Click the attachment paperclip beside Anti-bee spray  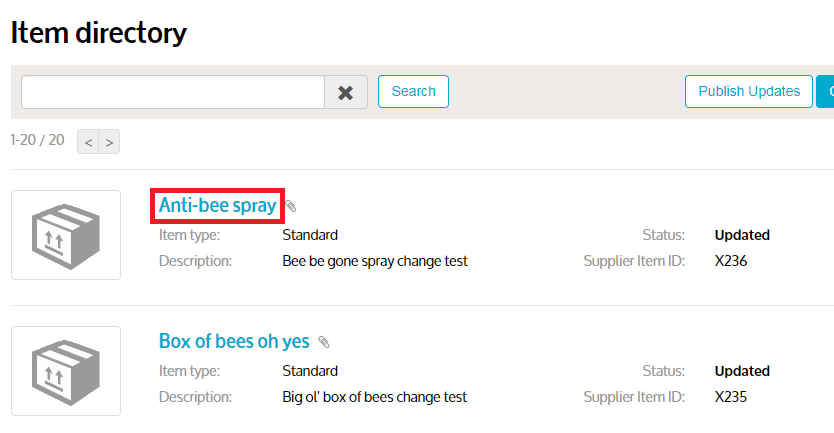pyautogui.click(x=291, y=206)
